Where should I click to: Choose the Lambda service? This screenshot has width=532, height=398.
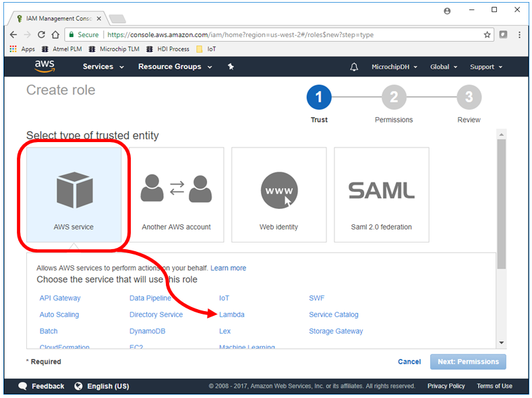tap(232, 314)
